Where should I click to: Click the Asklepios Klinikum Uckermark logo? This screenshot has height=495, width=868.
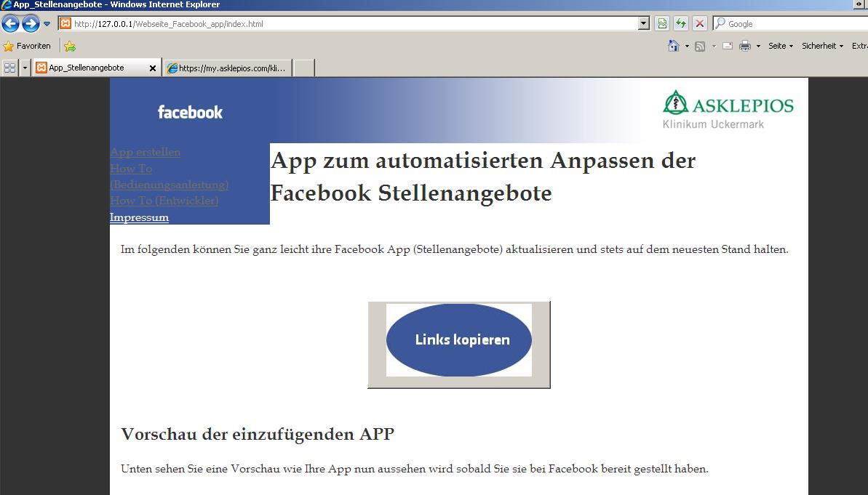[728, 110]
